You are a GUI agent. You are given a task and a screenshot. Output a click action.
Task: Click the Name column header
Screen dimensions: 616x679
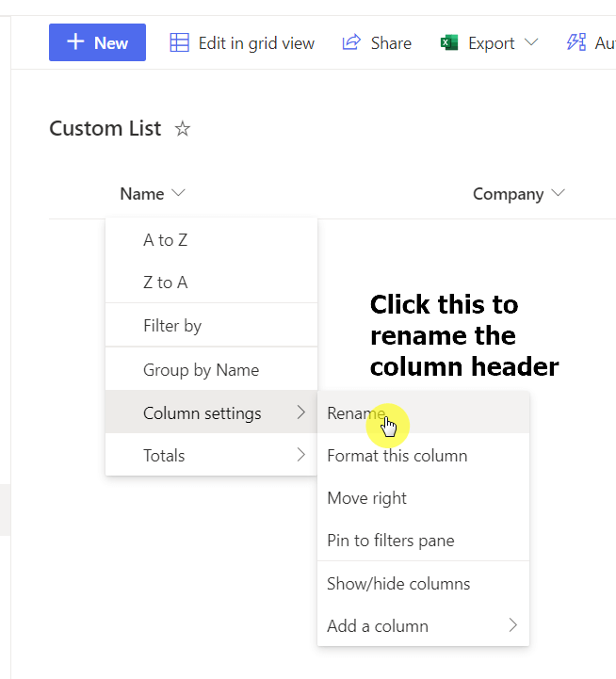[x=142, y=194]
